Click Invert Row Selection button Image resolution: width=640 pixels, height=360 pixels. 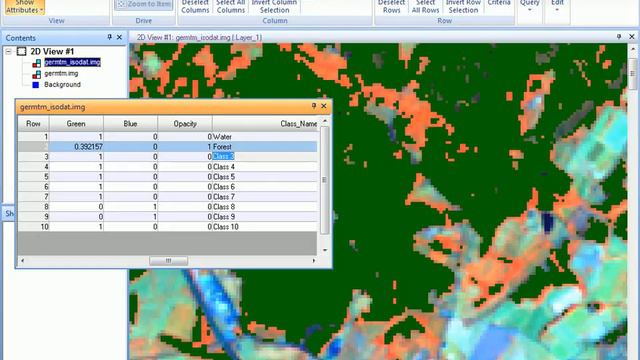(x=463, y=7)
